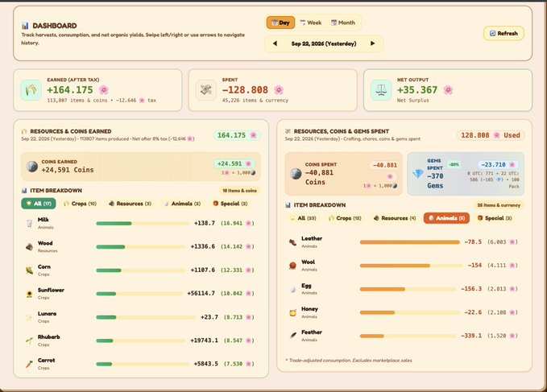Click the Dashboard bar chart icon
Screen dimensions: 547x392
click(x=25, y=26)
